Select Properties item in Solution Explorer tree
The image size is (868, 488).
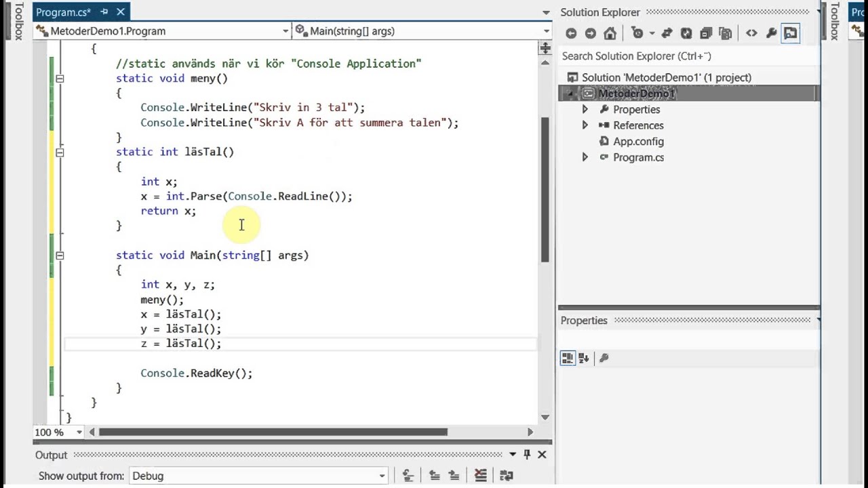[x=636, y=109]
